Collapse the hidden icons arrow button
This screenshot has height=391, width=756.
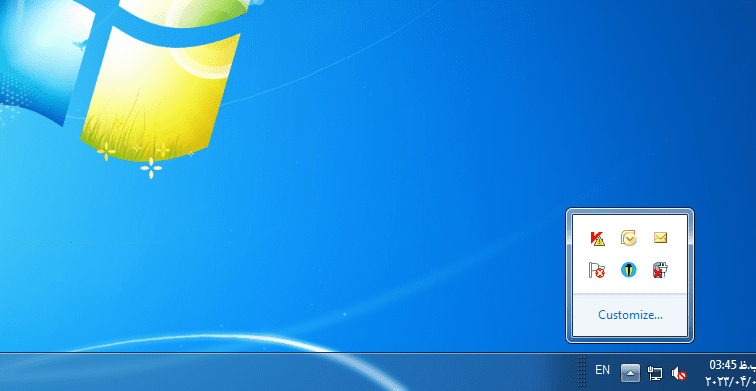(630, 373)
